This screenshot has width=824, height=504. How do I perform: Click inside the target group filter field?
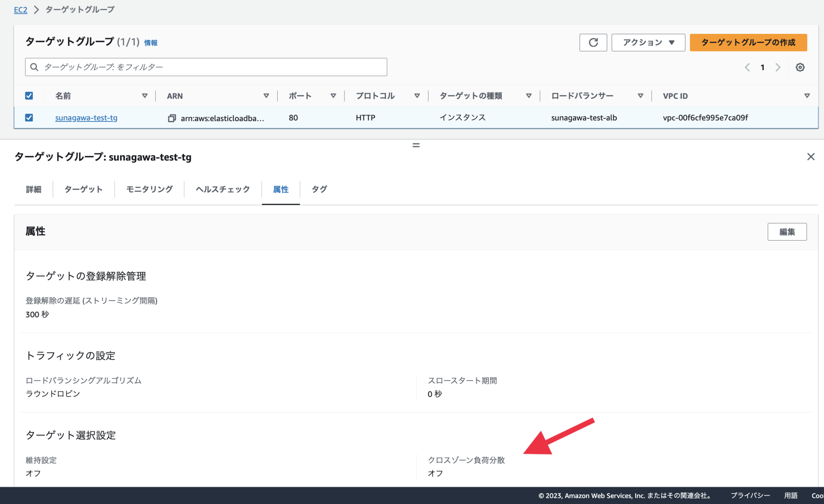(x=201, y=67)
